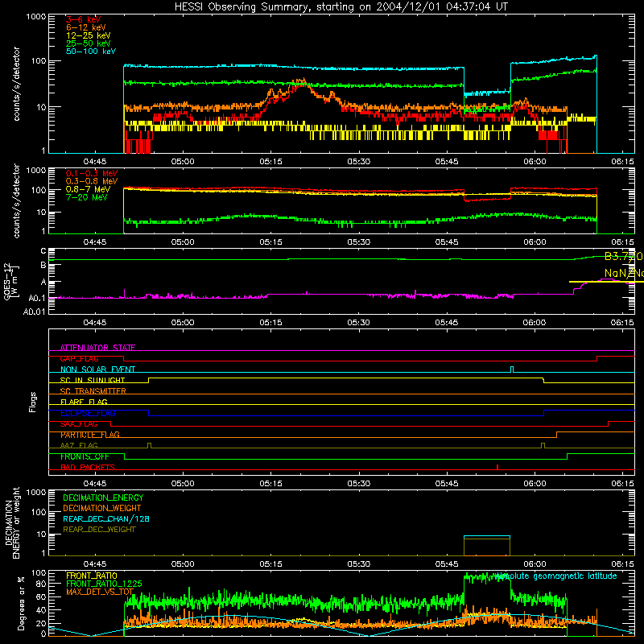Viewport: 644px width, 644px height.
Task: Select the AAZ_FLAG label
Action: pos(79,445)
